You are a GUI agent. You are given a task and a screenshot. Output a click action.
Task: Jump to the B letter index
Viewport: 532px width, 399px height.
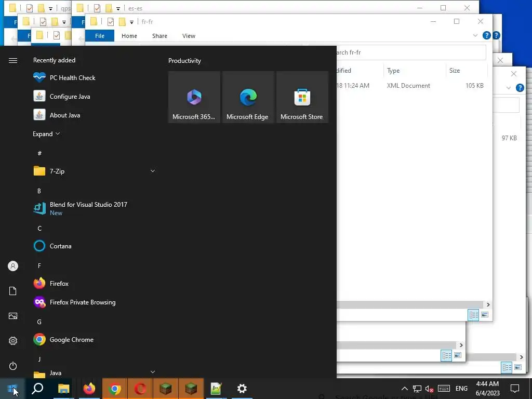tap(39, 191)
